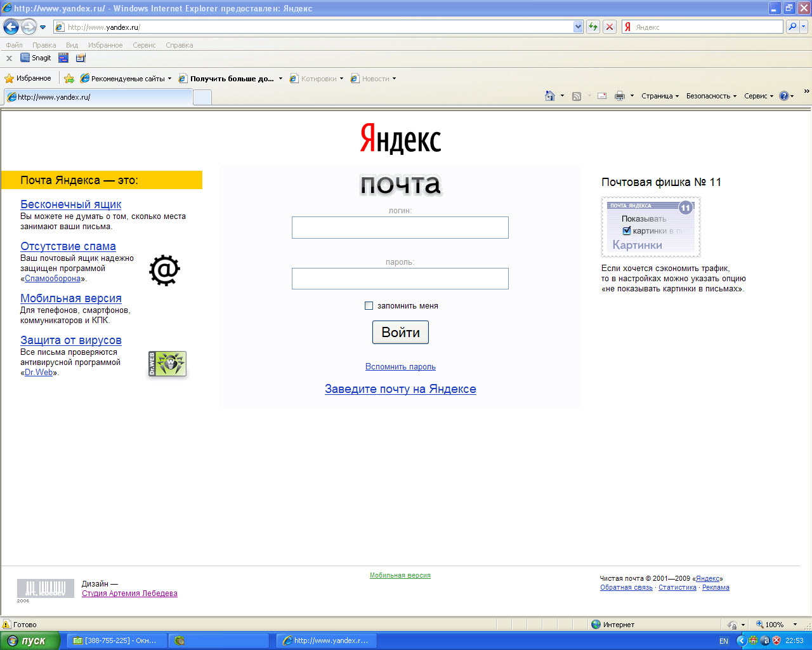
Task: Open the 'Бесконечный ящик' link
Action: click(71, 204)
